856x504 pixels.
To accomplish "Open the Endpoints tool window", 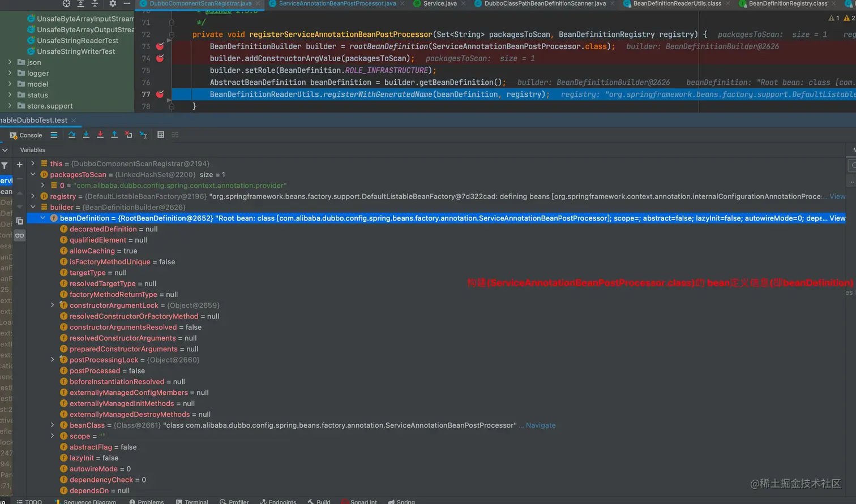I will [x=278, y=501].
